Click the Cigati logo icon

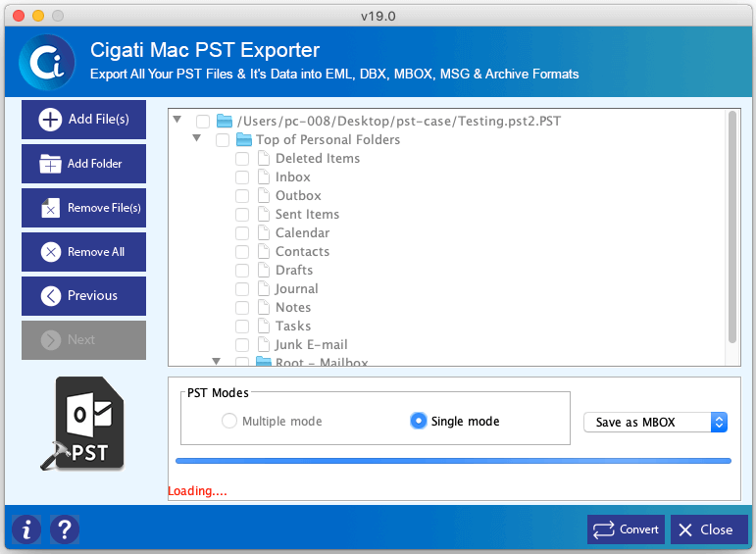pyautogui.click(x=47, y=62)
